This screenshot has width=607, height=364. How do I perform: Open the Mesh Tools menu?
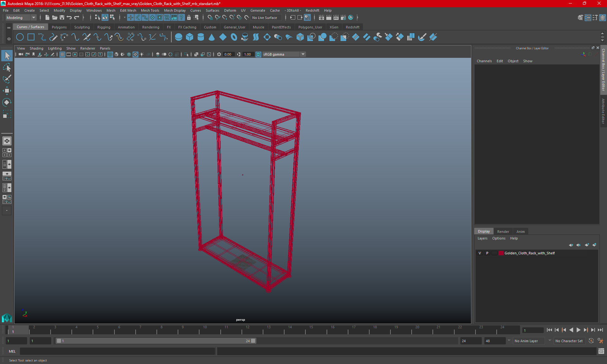coord(150,10)
